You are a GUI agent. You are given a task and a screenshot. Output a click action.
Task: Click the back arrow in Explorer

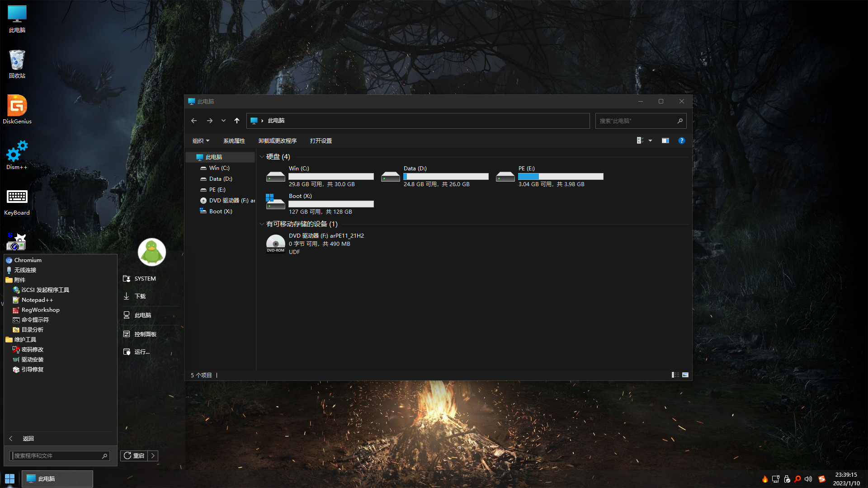[x=194, y=121]
